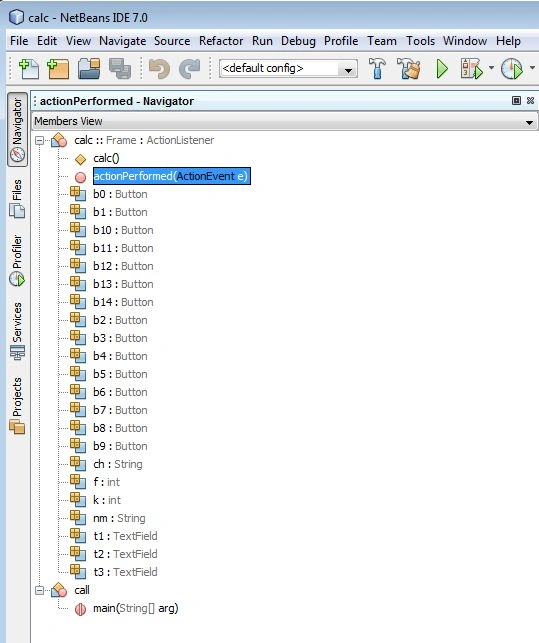The image size is (539, 643).
Task: Click the calc class icon in tree
Action: click(59, 140)
